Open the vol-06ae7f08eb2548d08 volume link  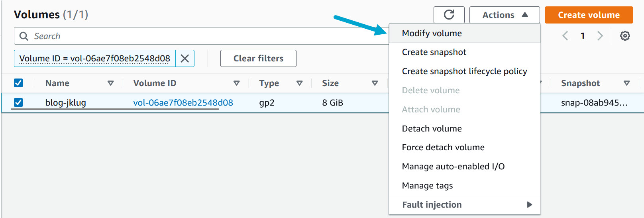tap(183, 102)
